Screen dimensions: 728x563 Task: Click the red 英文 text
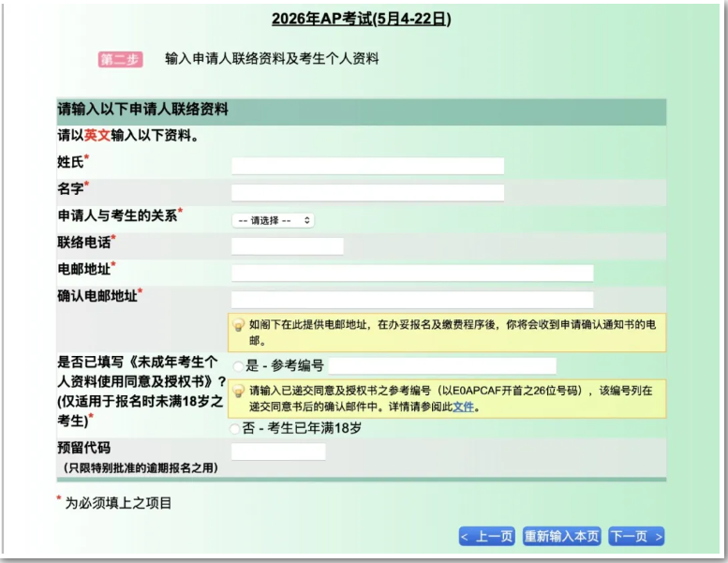click(97, 136)
